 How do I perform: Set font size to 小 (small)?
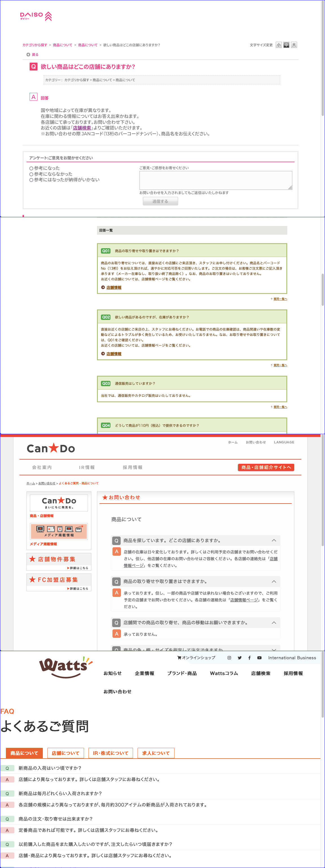click(278, 45)
